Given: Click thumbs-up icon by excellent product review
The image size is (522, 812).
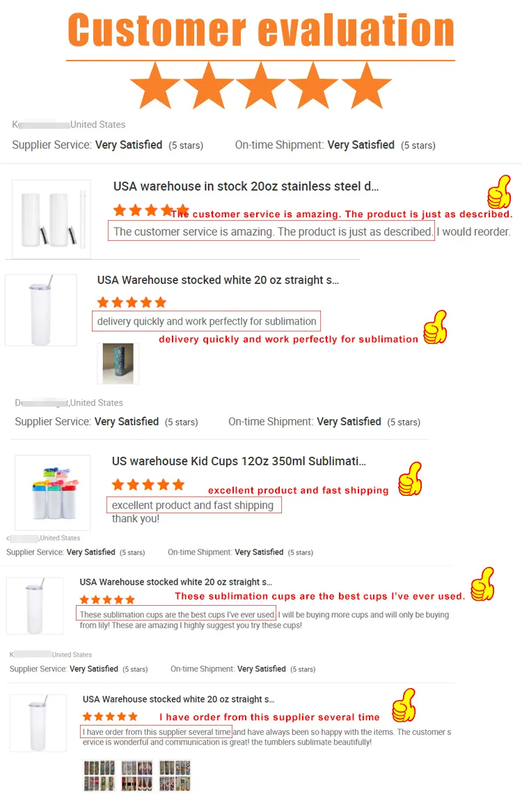Looking at the screenshot, I should point(410,478).
